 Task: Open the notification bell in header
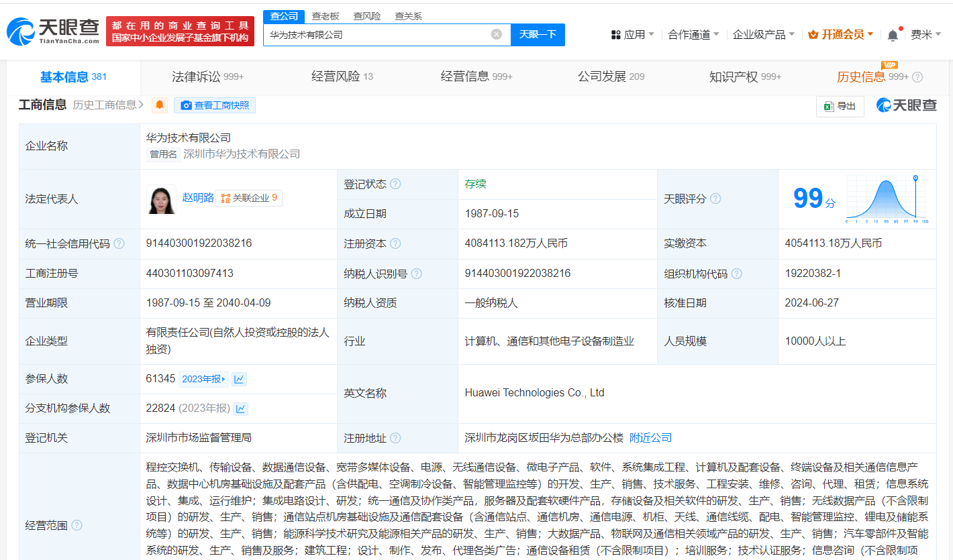click(x=892, y=35)
